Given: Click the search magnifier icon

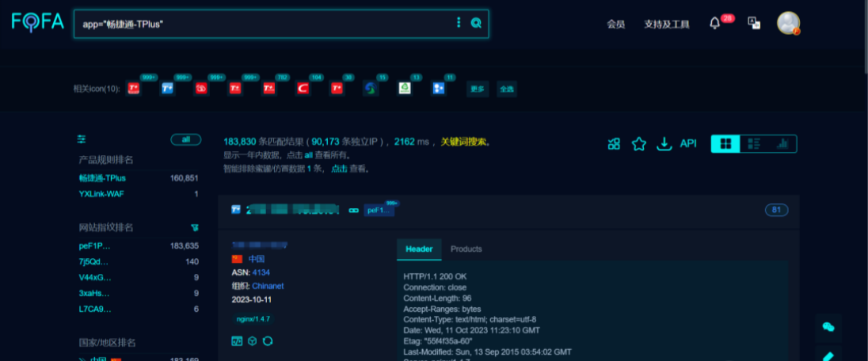Looking at the screenshot, I should point(476,23).
